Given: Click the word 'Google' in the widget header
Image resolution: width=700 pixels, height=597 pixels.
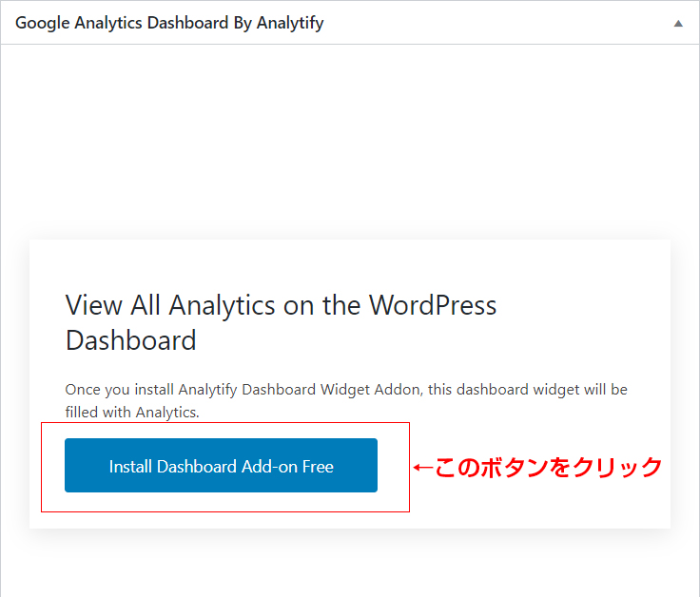Looking at the screenshot, I should point(43,23).
